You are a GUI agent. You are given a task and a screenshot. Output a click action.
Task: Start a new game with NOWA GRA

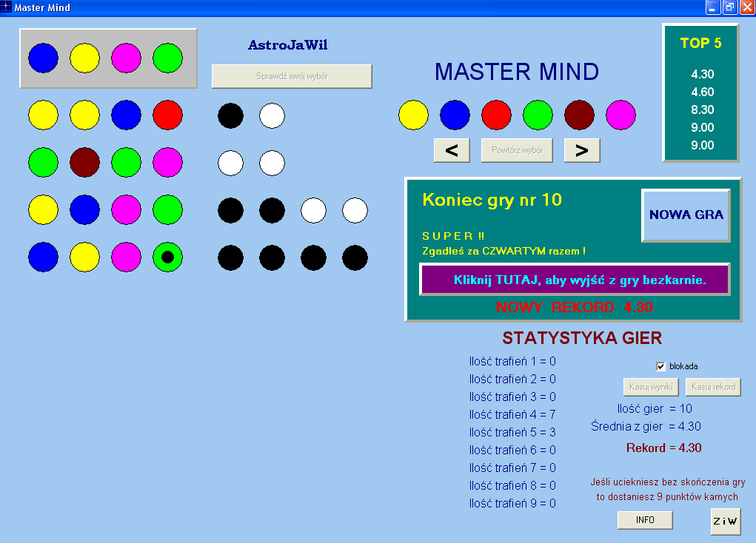[686, 215]
